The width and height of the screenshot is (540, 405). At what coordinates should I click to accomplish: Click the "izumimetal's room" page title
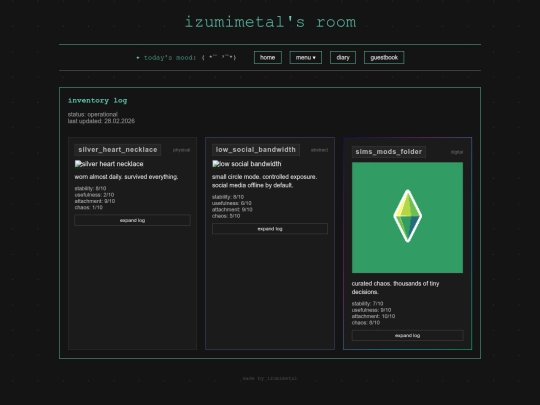pyautogui.click(x=270, y=22)
